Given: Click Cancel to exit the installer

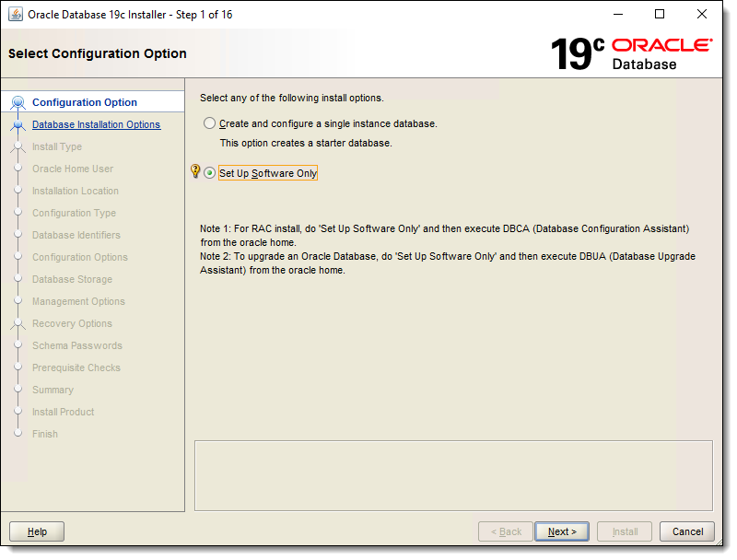Looking at the screenshot, I should [686, 531].
